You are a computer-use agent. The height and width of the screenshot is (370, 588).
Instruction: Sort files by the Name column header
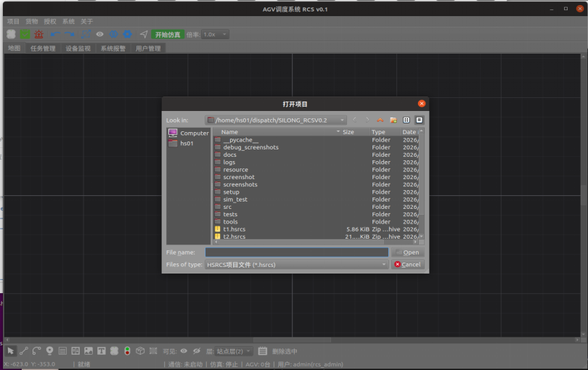277,132
